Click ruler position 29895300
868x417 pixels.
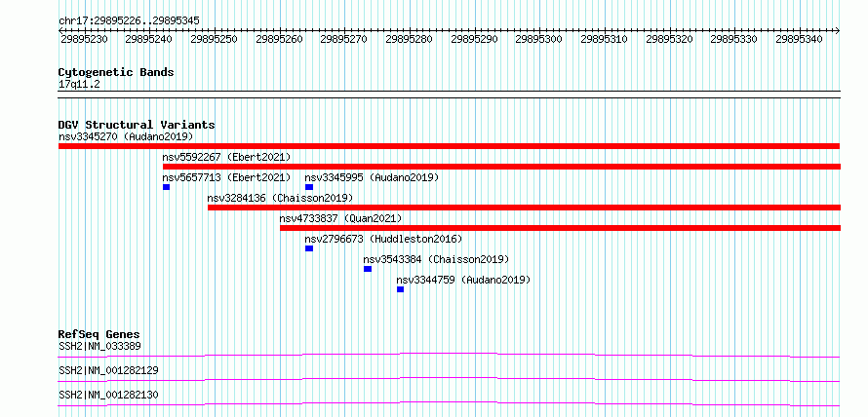pyautogui.click(x=539, y=39)
